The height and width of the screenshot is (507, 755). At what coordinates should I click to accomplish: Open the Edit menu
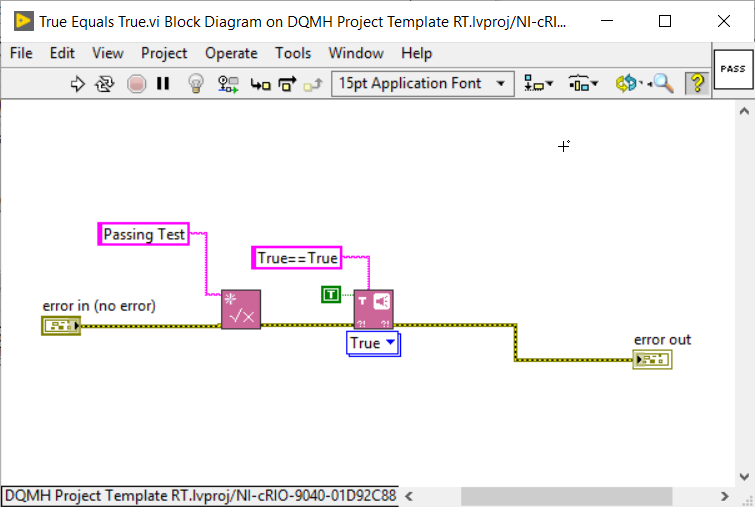62,53
